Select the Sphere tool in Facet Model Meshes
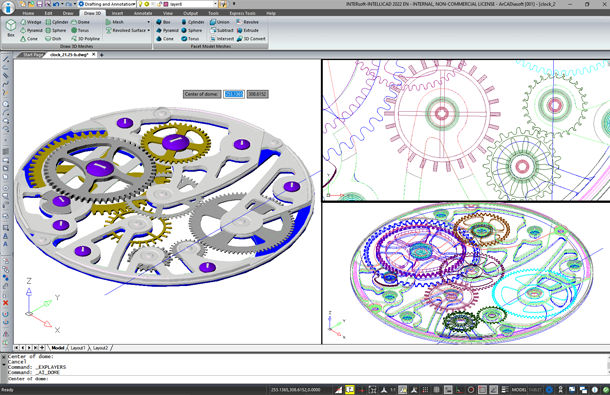 click(x=191, y=30)
